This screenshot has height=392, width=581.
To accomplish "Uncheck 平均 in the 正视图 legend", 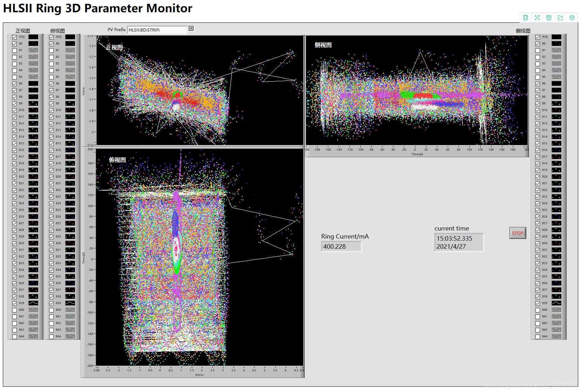I will pos(14,37).
